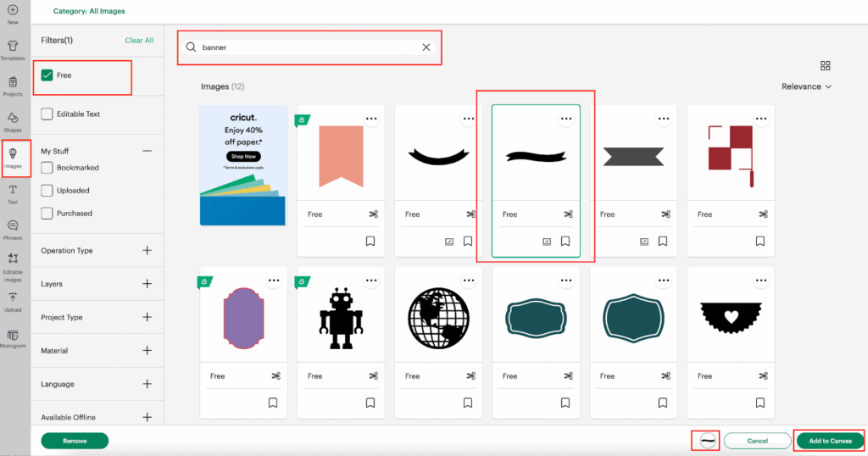This screenshot has width=868, height=456.
Task: Open the Relevance sort dropdown
Action: click(806, 86)
